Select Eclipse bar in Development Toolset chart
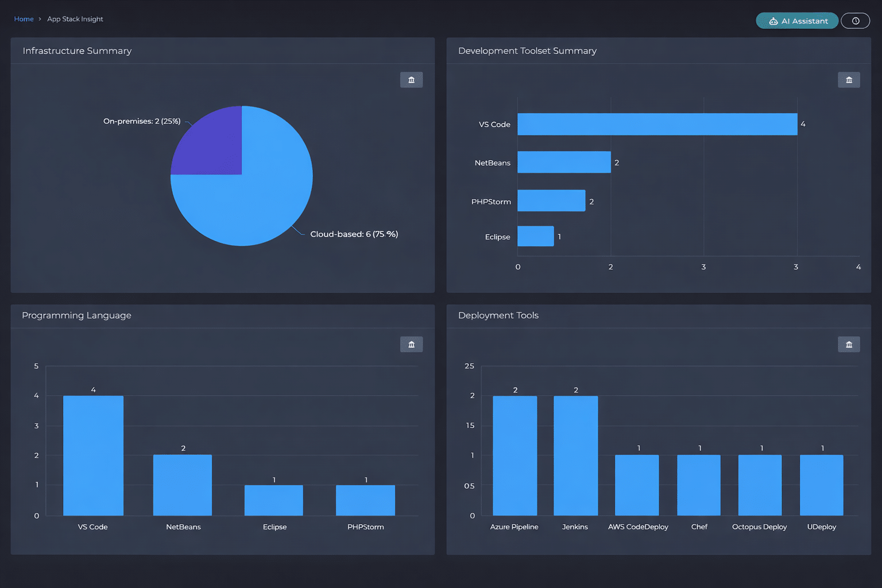 coord(535,236)
